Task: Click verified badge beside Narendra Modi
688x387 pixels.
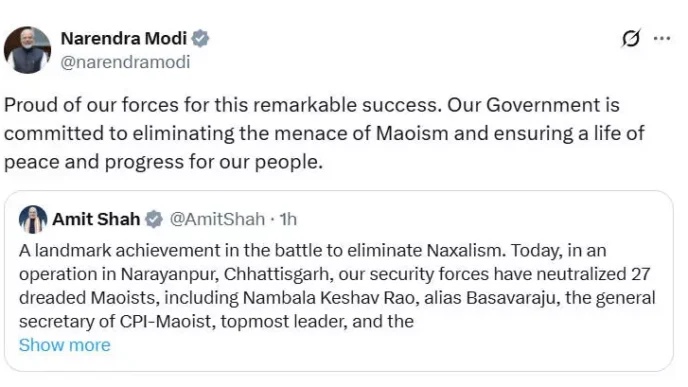Action: [200, 39]
